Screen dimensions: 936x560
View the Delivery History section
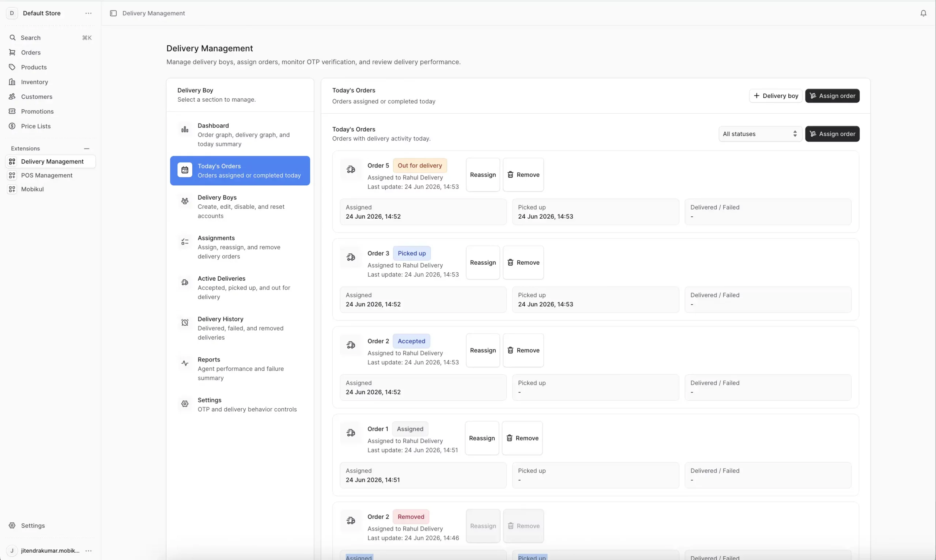pyautogui.click(x=240, y=328)
